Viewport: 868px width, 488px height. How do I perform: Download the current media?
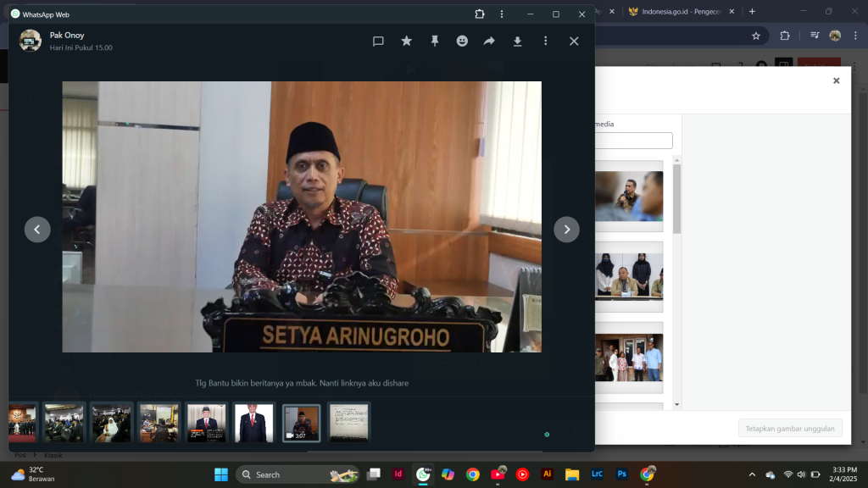518,41
